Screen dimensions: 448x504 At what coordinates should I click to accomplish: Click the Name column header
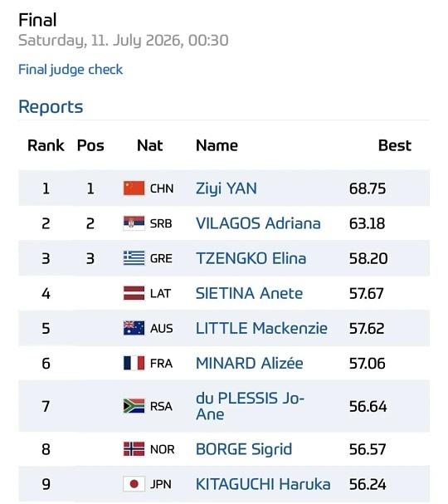pyautogui.click(x=217, y=145)
